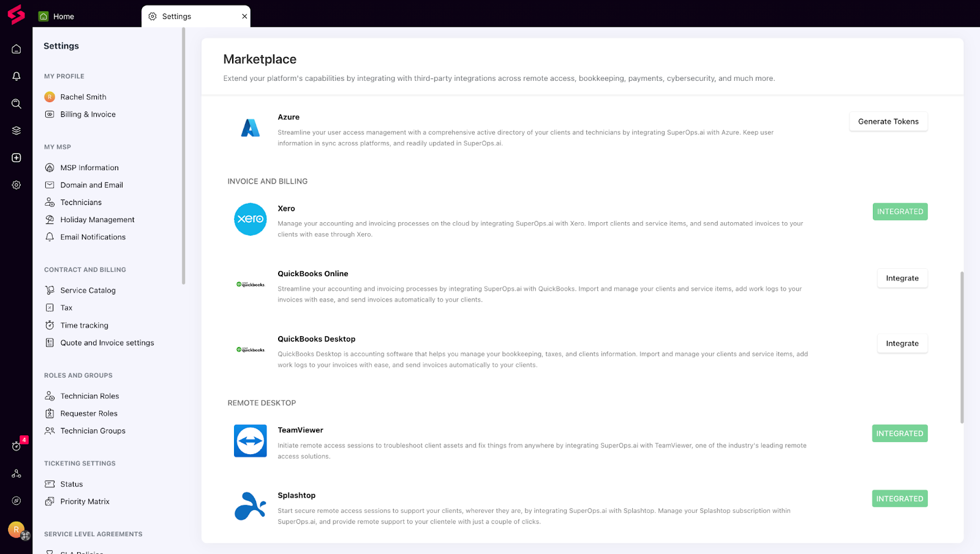The width and height of the screenshot is (980, 554).
Task: Click the marketplace vertical scrollbar
Action: [962, 347]
